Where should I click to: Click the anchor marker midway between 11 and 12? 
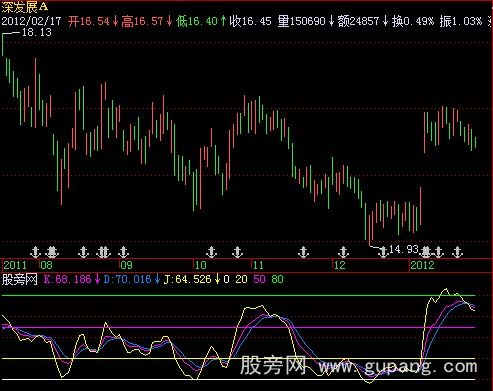pyautogui.click(x=303, y=252)
